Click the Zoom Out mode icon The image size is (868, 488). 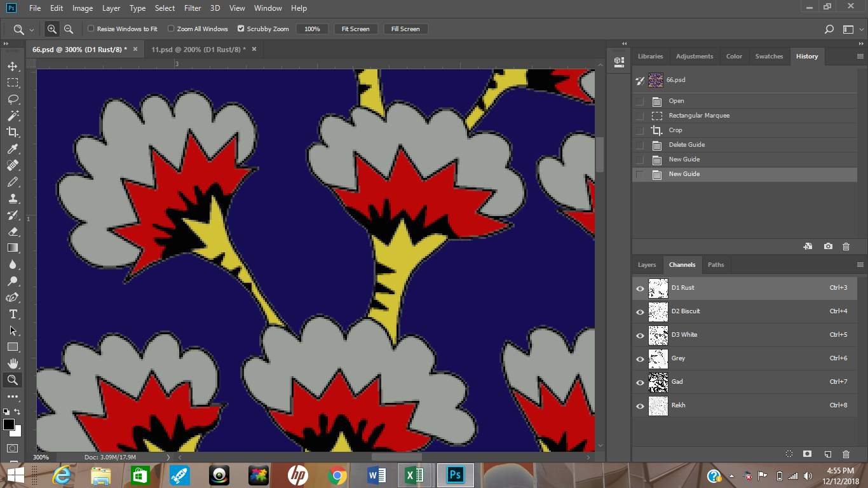pyautogui.click(x=68, y=29)
